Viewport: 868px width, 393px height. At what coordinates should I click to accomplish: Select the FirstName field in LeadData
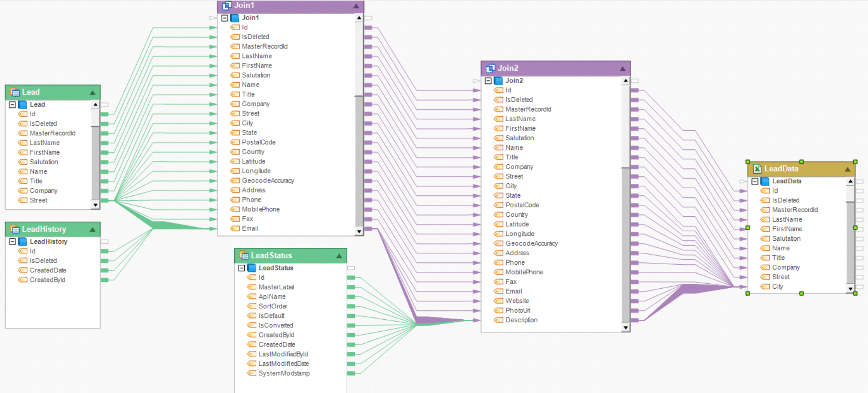[x=787, y=229]
